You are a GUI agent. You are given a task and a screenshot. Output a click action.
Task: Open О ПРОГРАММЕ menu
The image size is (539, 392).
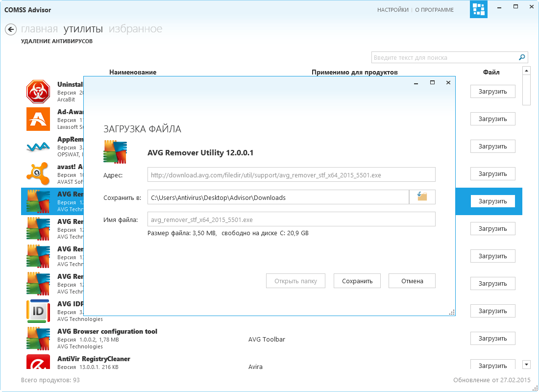435,10
